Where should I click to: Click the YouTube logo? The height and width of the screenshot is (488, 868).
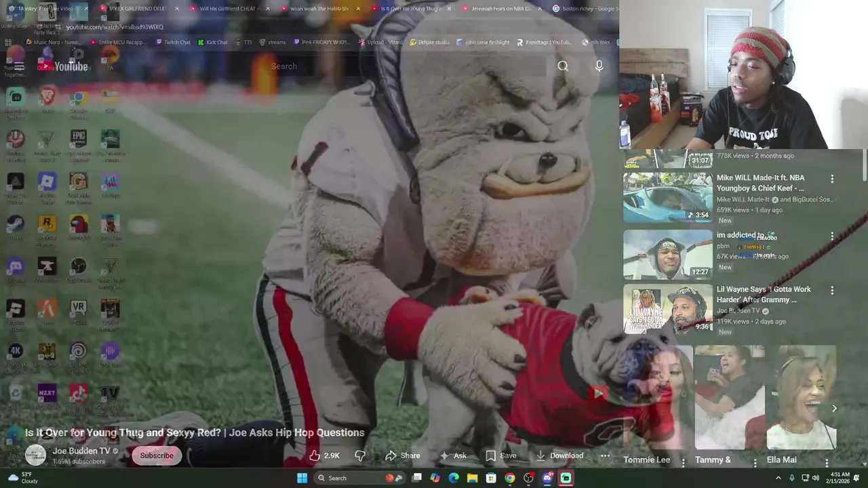[63, 66]
